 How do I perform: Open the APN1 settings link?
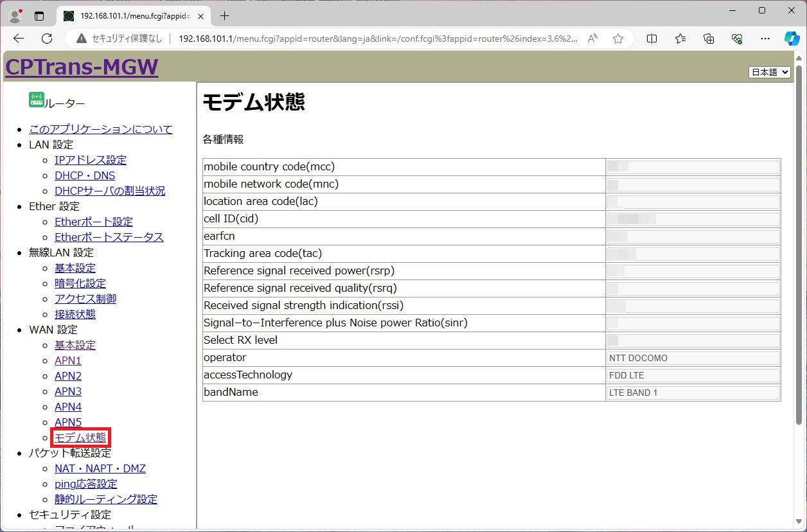click(68, 360)
